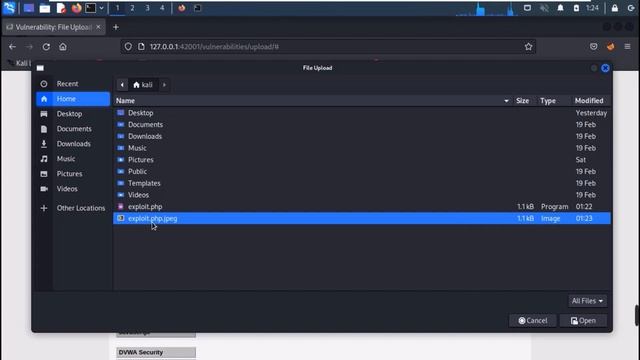Switch to workspace 1
The height and width of the screenshot is (360, 640).
point(118,8)
